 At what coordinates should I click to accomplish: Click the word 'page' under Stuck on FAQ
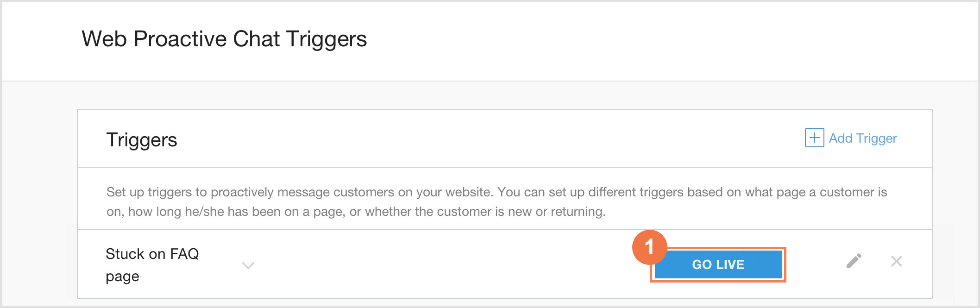pyautogui.click(x=122, y=277)
